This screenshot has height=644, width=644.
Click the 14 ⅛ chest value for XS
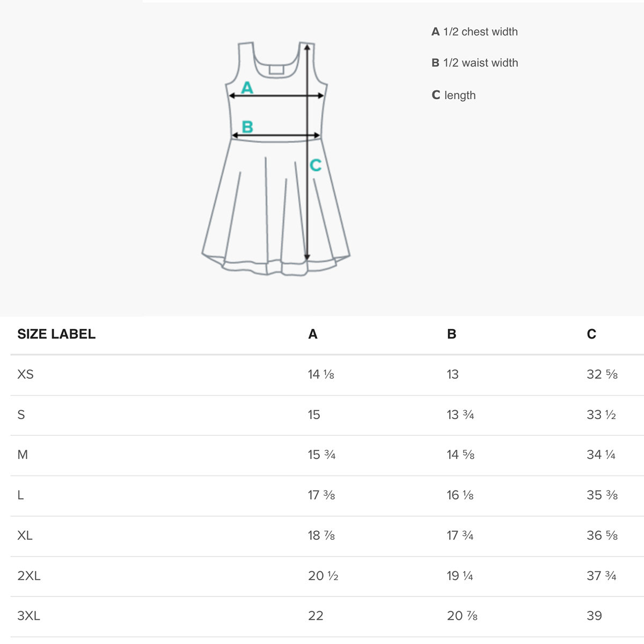(321, 374)
